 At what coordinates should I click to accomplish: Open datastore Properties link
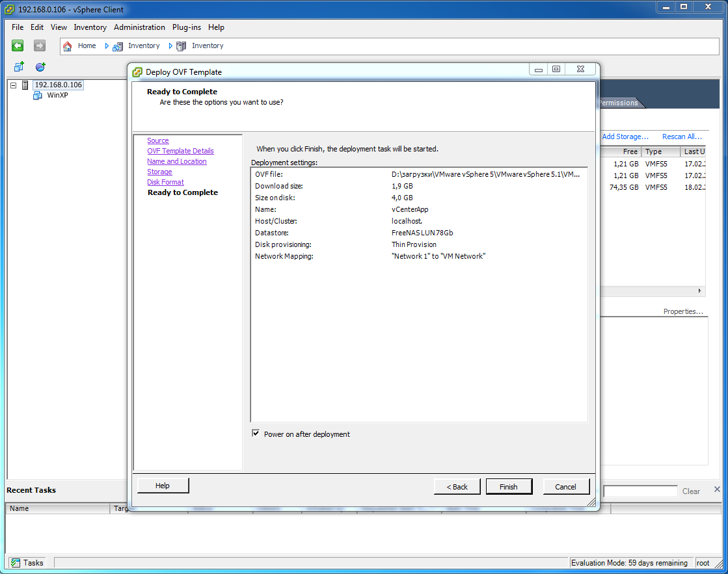point(683,311)
